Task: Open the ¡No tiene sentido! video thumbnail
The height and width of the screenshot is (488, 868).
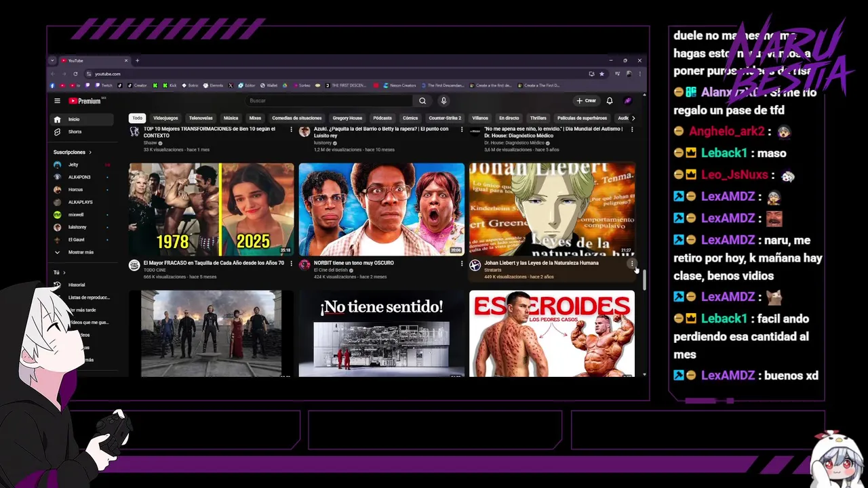Action: coord(382,333)
